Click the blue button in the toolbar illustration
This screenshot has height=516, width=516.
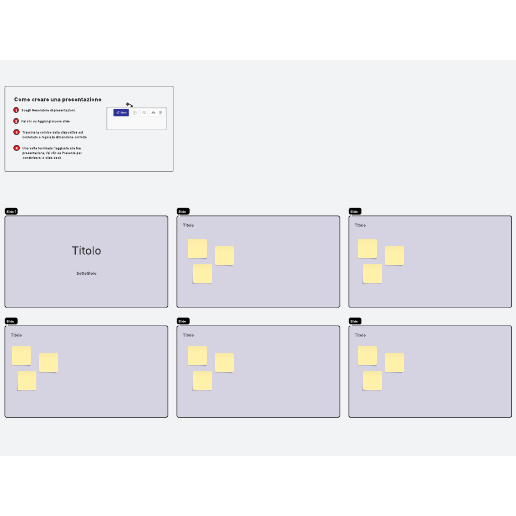(121, 113)
